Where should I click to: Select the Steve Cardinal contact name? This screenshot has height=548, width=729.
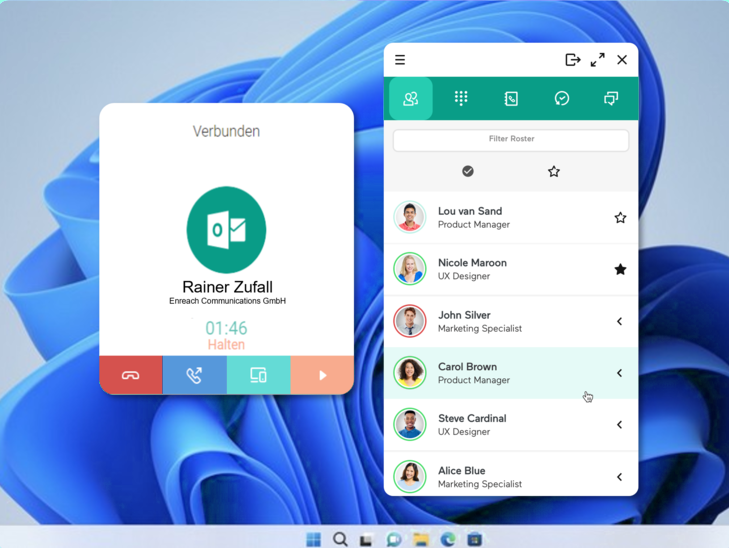click(x=472, y=418)
